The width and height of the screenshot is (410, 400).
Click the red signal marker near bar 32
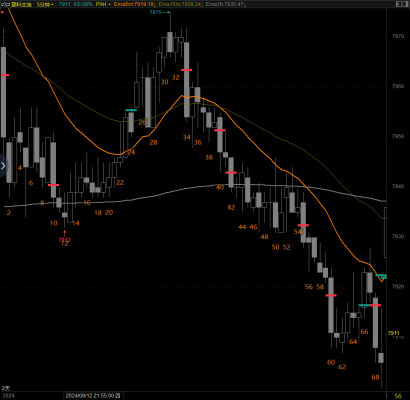(187, 70)
